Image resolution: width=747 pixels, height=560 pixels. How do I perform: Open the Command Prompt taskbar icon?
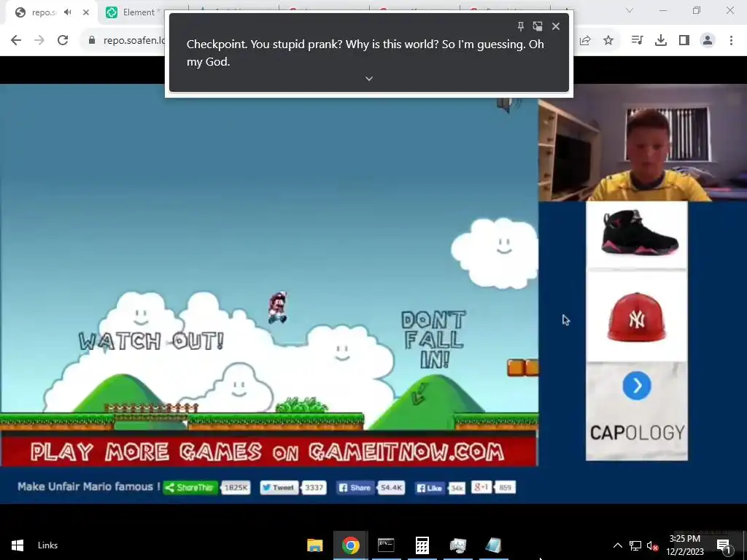[386, 545]
